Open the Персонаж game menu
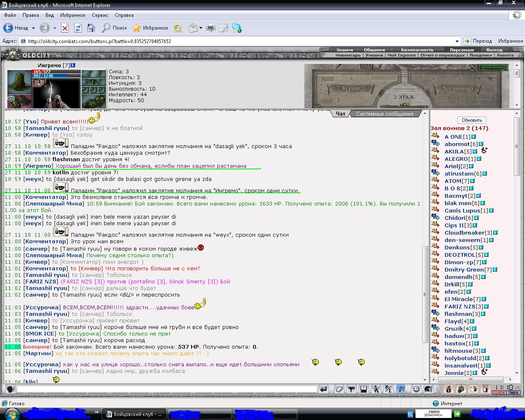The height and width of the screenshot is (420, 525). [462, 50]
